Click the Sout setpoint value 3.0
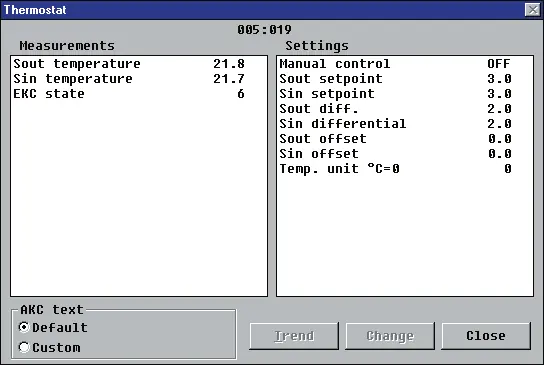 499,79
